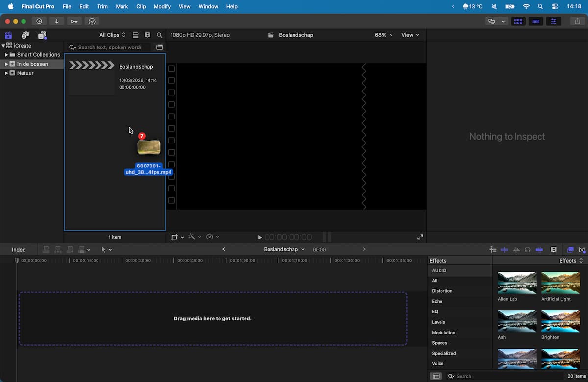This screenshot has width=588, height=382.
Task: Select the EQ effects category
Action: [435, 311]
